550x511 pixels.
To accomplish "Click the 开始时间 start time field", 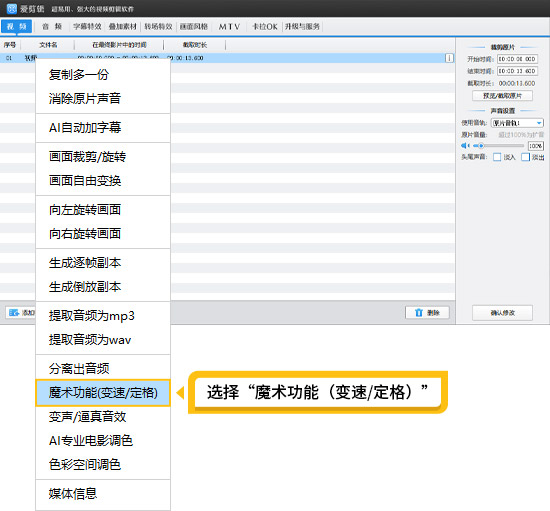I will (517, 59).
